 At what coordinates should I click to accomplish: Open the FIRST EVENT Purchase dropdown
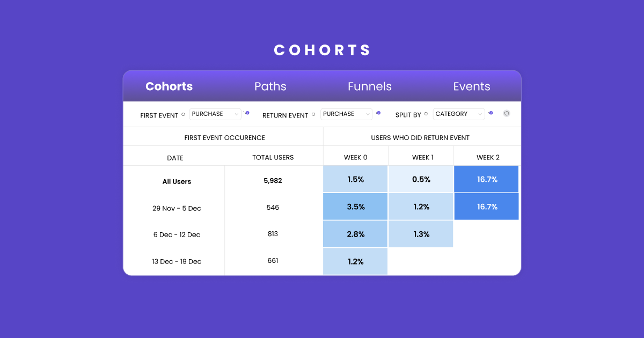[215, 114]
